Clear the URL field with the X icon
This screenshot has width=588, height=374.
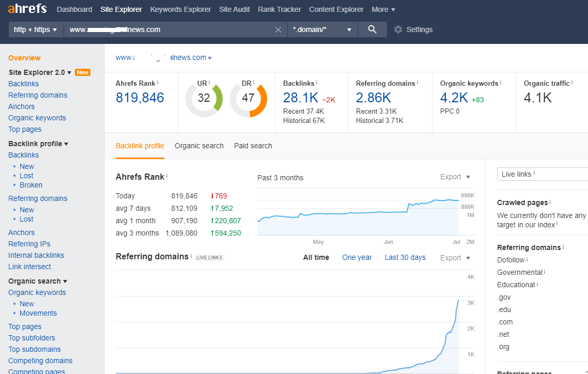tap(278, 29)
